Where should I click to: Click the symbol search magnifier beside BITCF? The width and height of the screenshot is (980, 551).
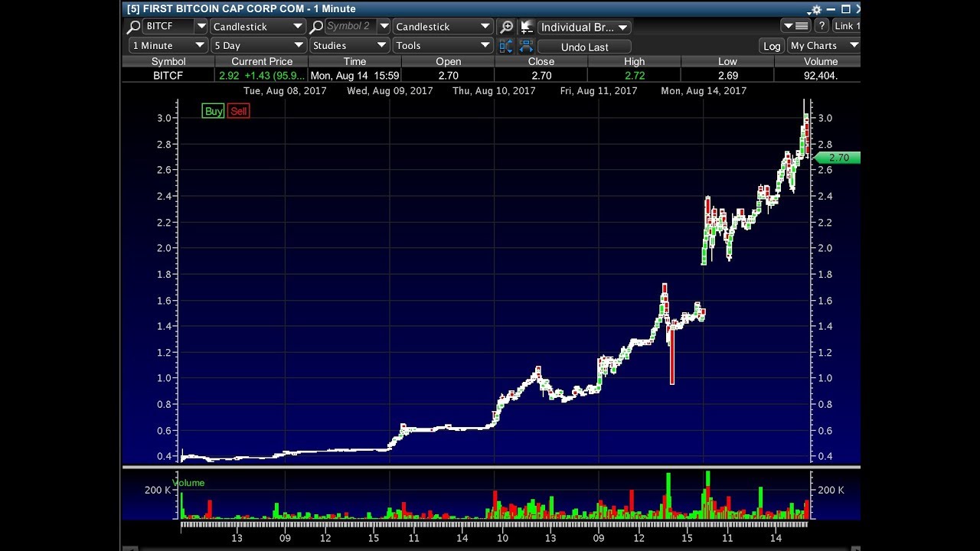click(132, 26)
